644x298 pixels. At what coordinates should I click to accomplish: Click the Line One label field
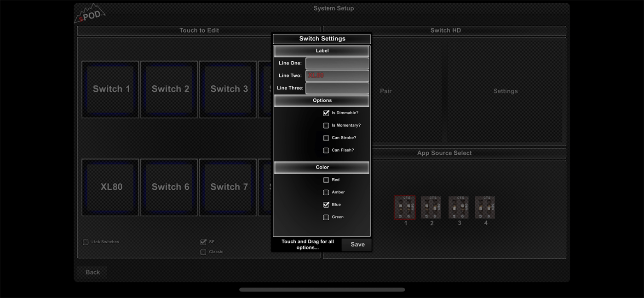337,63
